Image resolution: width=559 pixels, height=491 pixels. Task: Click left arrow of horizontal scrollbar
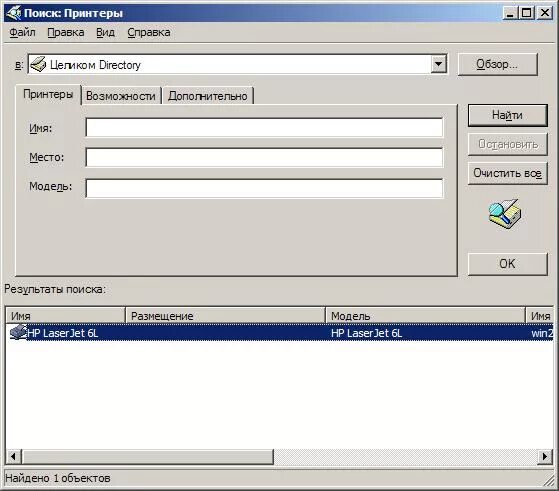click(13, 456)
